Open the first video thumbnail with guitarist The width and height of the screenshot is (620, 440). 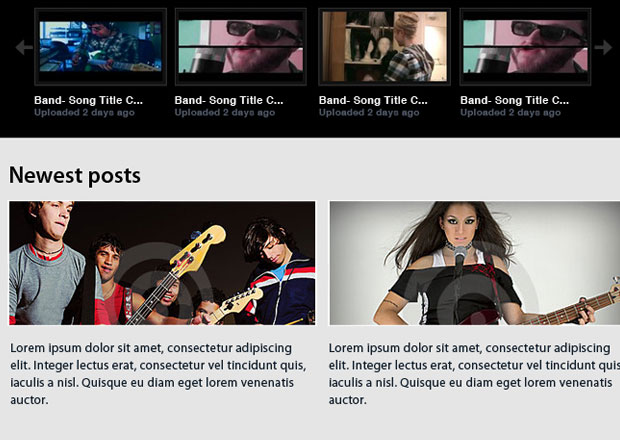[x=100, y=47]
